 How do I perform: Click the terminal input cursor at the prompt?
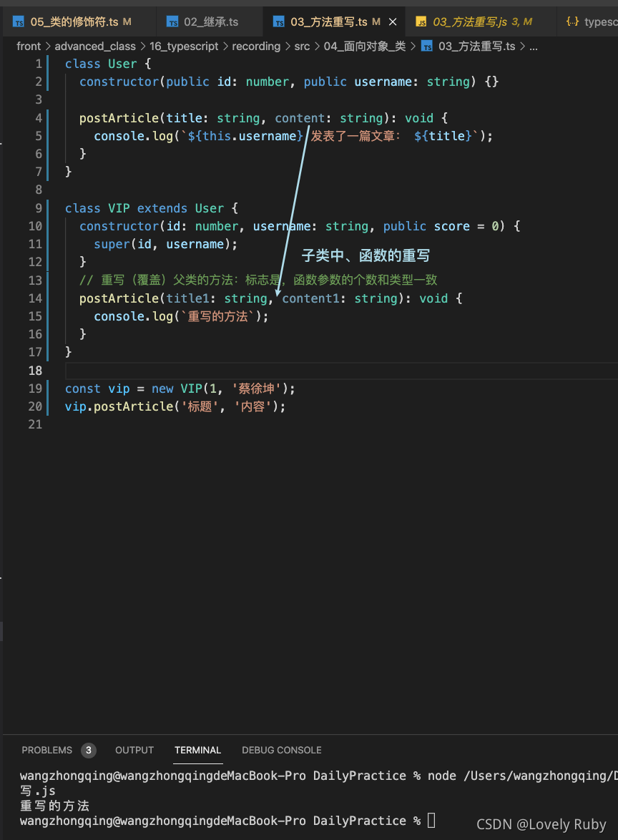click(x=431, y=820)
